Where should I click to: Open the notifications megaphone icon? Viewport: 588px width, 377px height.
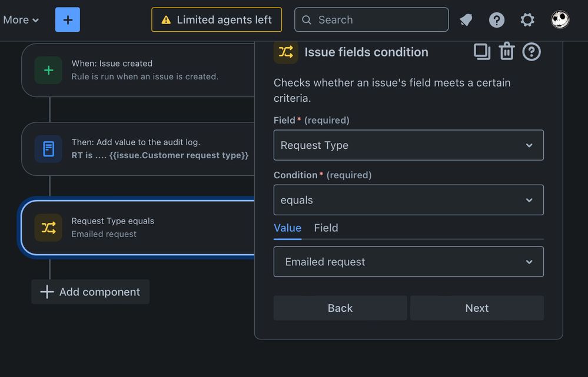click(x=466, y=19)
